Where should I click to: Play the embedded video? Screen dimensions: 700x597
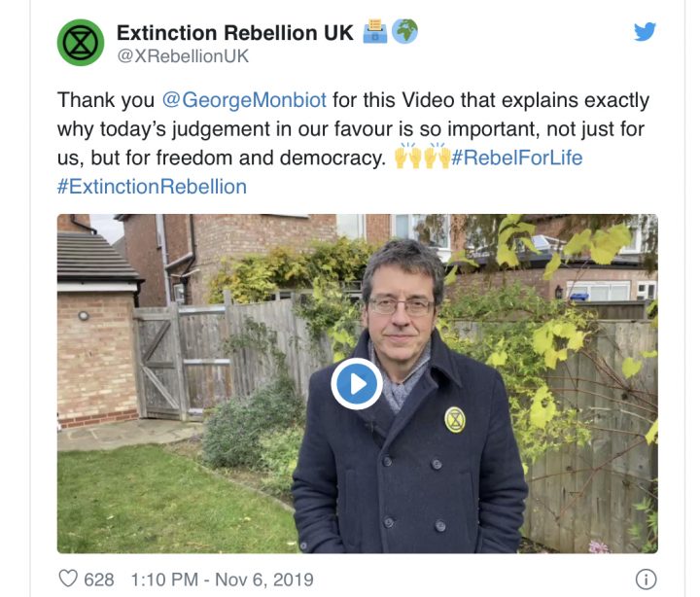coord(357,383)
